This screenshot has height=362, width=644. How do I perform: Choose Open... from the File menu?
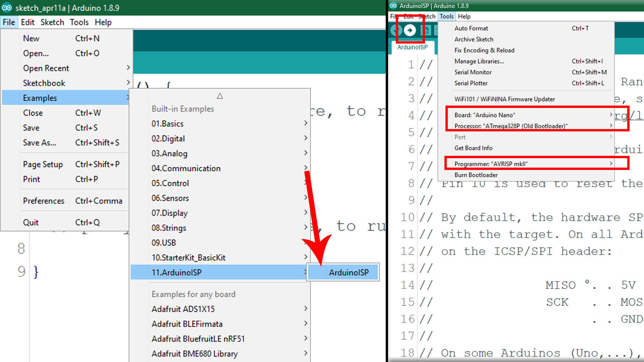pos(65,53)
